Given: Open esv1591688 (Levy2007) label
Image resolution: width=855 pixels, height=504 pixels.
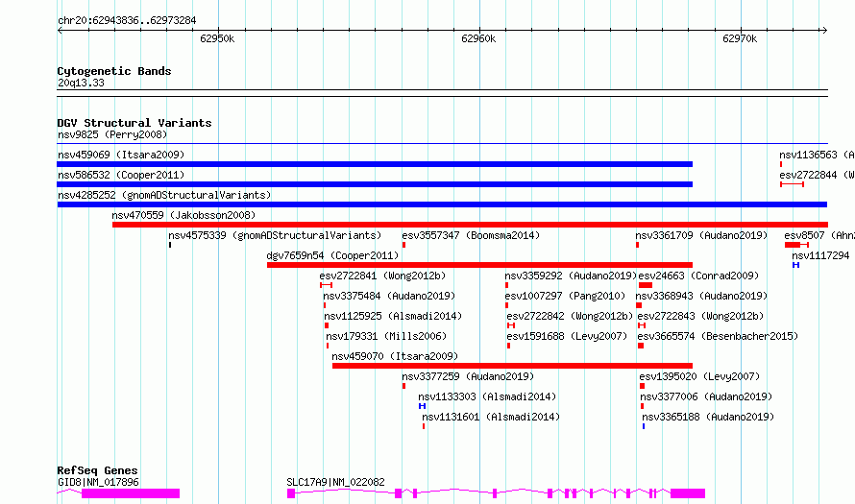Looking at the screenshot, I should tap(567, 336).
